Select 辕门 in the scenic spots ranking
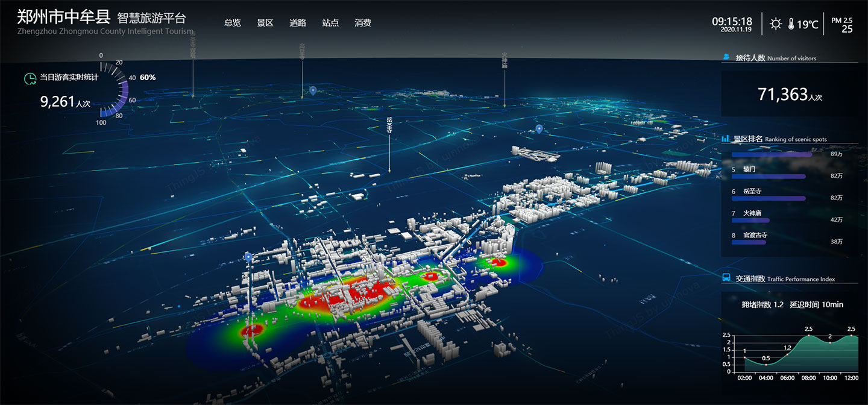Screen dimensions: 868x405 coord(749,169)
